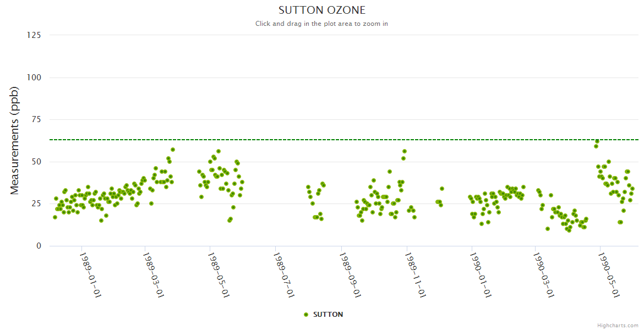Click the 100 y-axis tick label
This screenshot has width=644, height=330.
(34, 78)
